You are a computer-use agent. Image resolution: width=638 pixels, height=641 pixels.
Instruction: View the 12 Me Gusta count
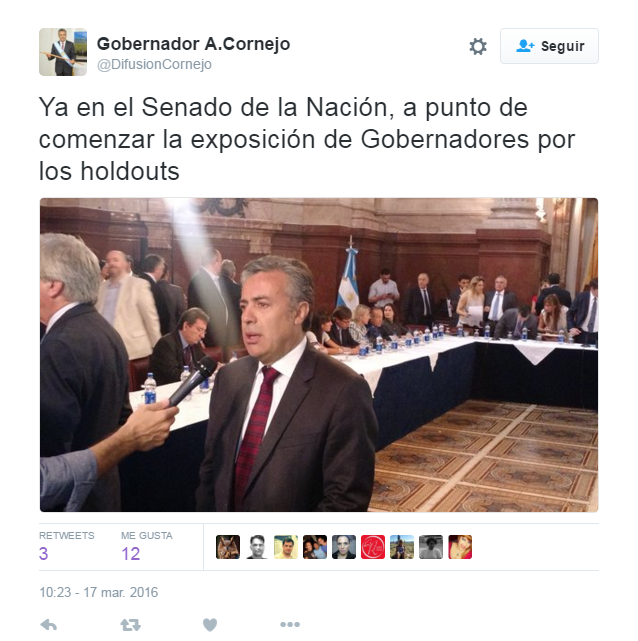tap(130, 554)
